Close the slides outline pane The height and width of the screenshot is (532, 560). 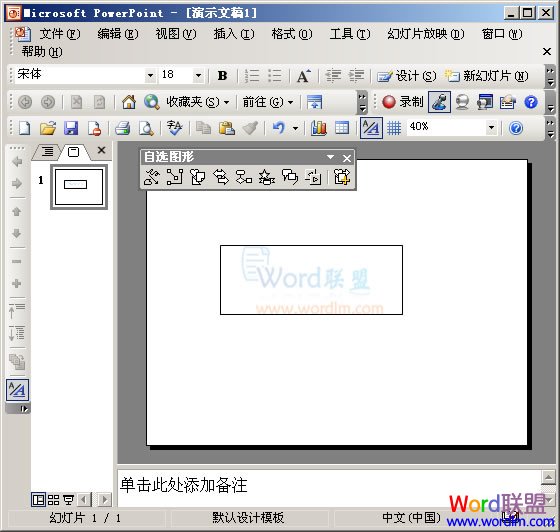click(101, 150)
